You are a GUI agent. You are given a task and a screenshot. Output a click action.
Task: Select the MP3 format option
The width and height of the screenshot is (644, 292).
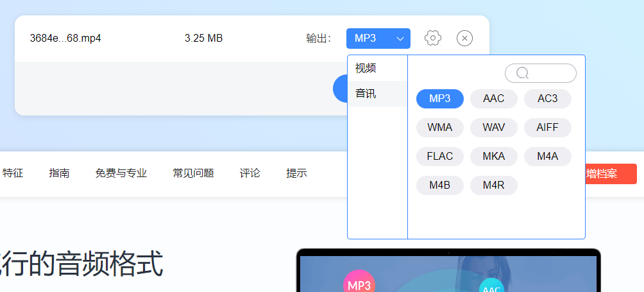point(440,99)
